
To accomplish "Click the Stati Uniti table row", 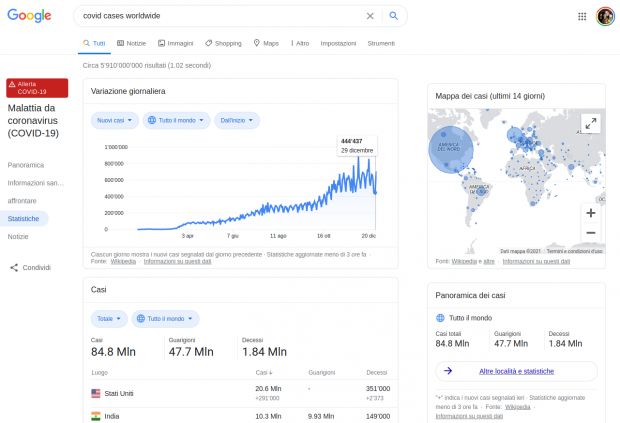I will coord(240,393).
